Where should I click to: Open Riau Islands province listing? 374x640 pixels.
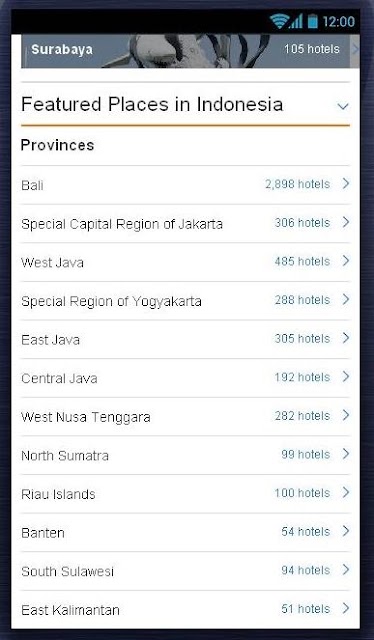[185, 494]
